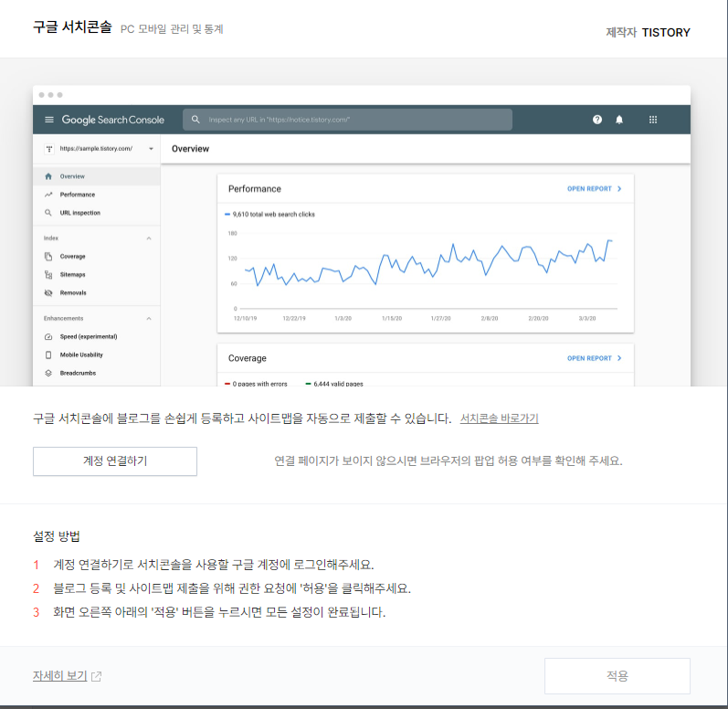Click the 구글 서치콘솔 title heading
This screenshot has width=728, height=709.
pos(72,26)
